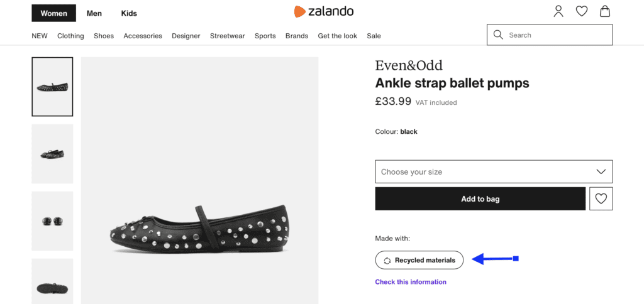
Task: Open the shopping bag icon
Action: pyautogui.click(x=605, y=11)
